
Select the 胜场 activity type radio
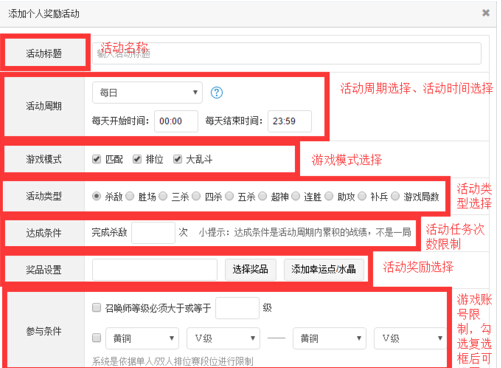pos(130,196)
